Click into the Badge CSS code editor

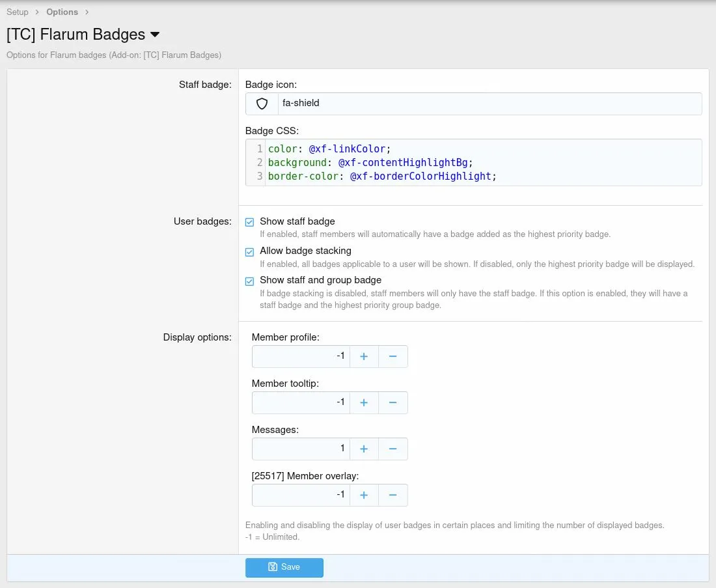pos(482,163)
